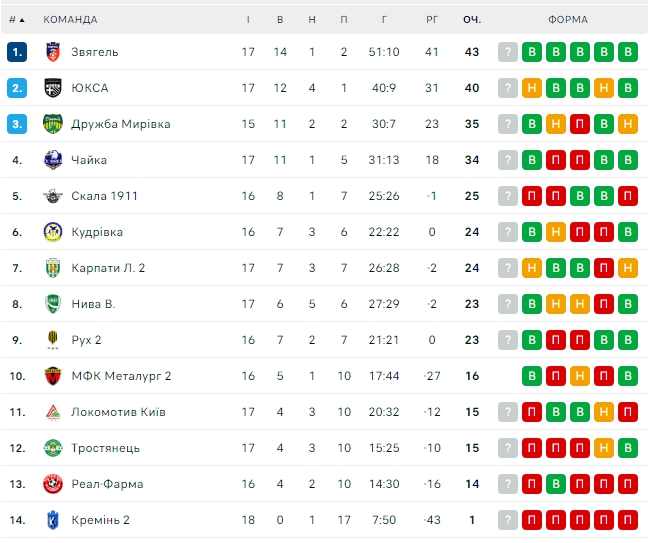Viewport: 656px width, 543px height.
Task: Click the Кудрівка team crest
Action: pyautogui.click(x=54, y=232)
